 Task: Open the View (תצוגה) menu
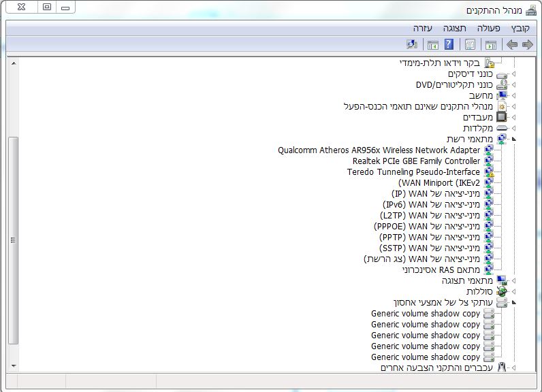(x=455, y=29)
